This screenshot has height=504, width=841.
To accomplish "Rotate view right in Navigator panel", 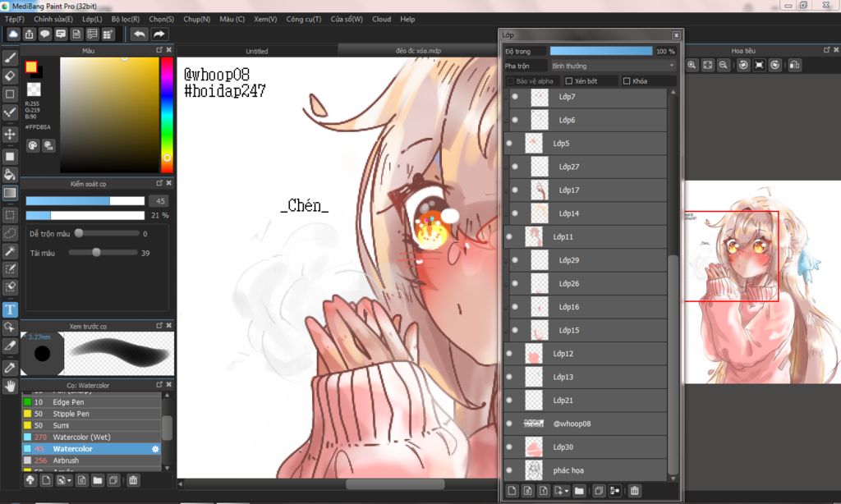I will tap(775, 65).
